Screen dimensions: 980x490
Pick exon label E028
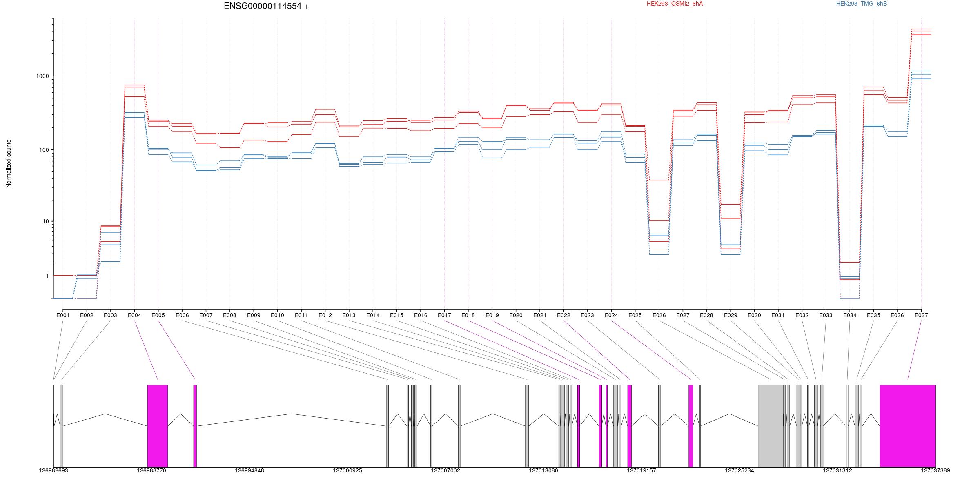[x=706, y=315]
